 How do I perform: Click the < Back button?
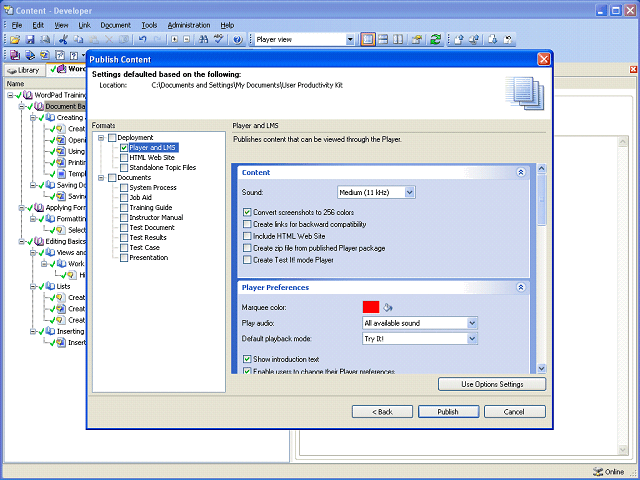pyautogui.click(x=382, y=412)
